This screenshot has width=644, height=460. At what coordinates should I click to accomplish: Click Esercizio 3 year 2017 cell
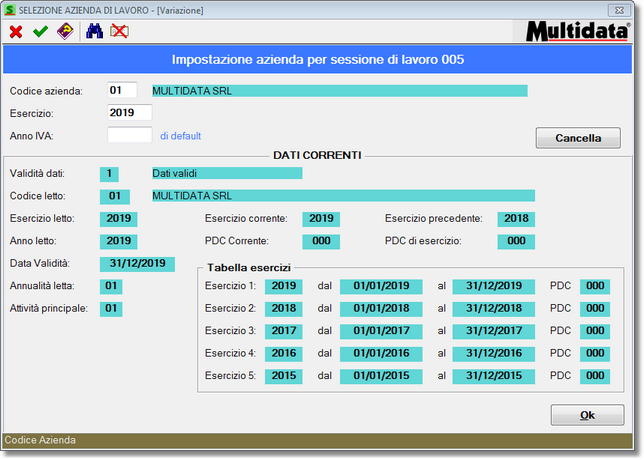tap(284, 331)
